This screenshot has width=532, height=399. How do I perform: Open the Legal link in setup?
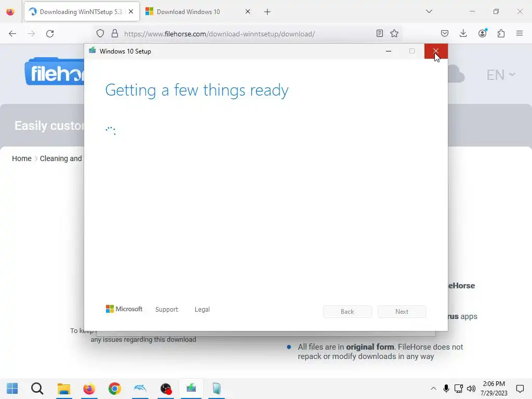point(202,310)
